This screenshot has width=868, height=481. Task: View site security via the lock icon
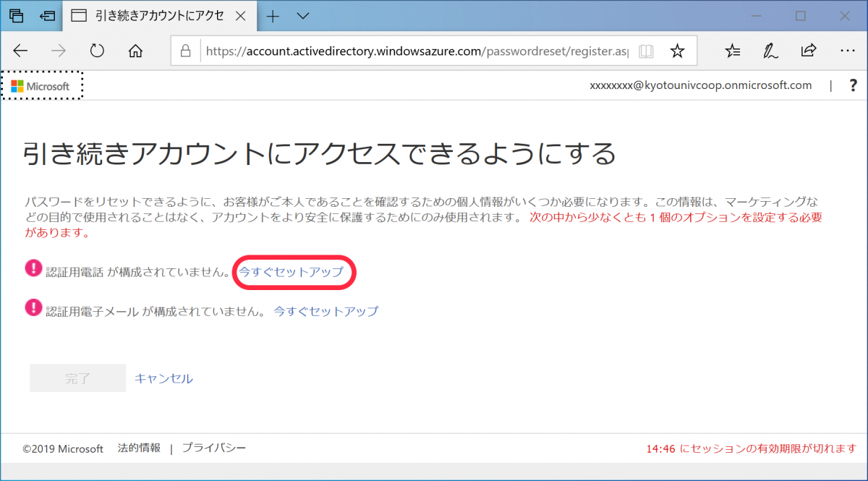[x=187, y=51]
